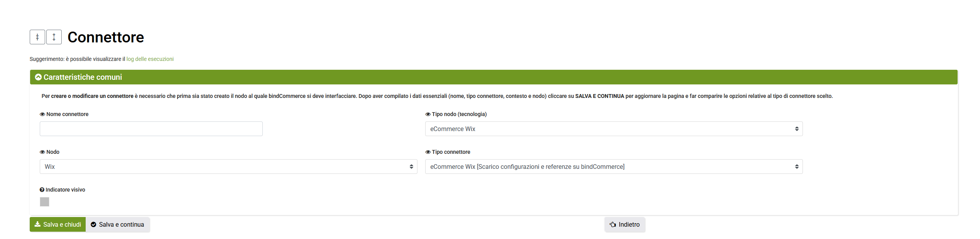Open the Tipo nodo (tecnologia) dropdown

[x=613, y=129]
